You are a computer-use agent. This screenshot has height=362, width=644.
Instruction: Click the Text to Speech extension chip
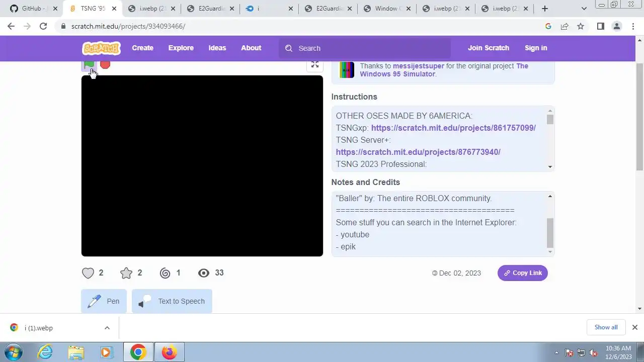pos(172,301)
